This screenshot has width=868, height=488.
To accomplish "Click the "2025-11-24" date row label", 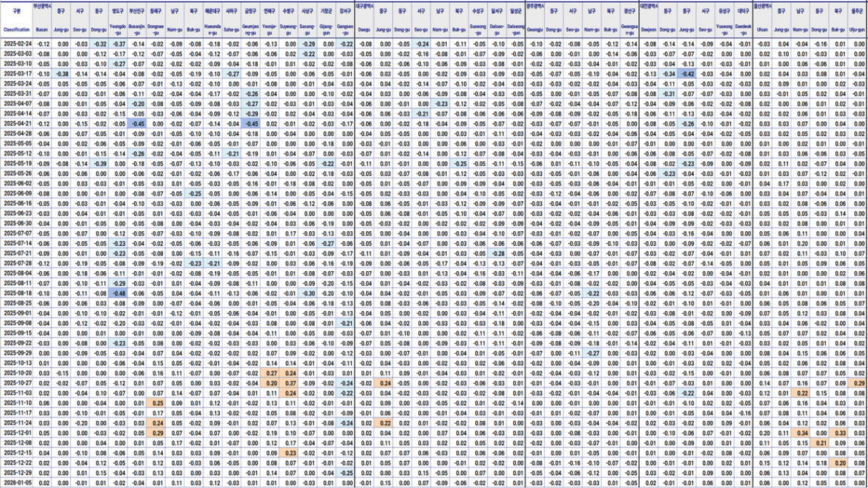I will (16, 422).
